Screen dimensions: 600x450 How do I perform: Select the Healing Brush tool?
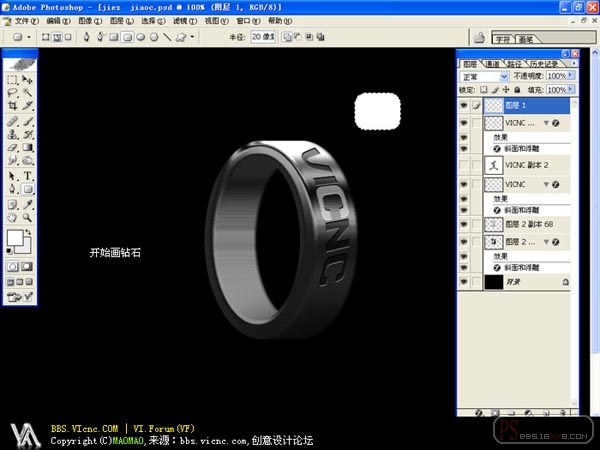[12, 121]
